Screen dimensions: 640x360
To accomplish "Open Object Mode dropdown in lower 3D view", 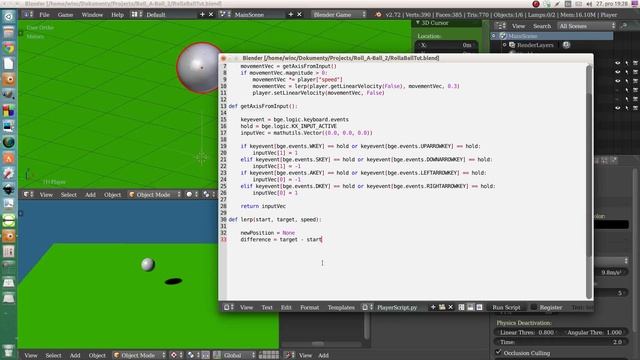I will tap(139, 356).
